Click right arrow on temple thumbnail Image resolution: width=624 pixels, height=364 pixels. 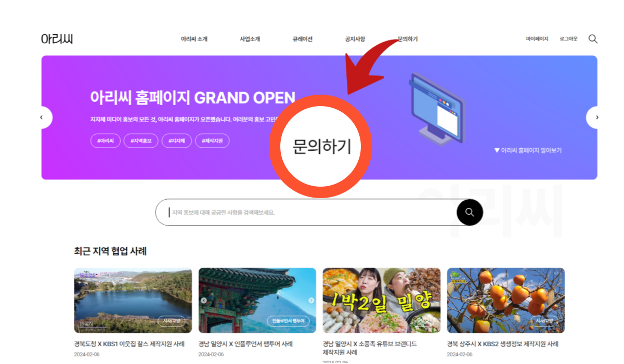coord(311,301)
